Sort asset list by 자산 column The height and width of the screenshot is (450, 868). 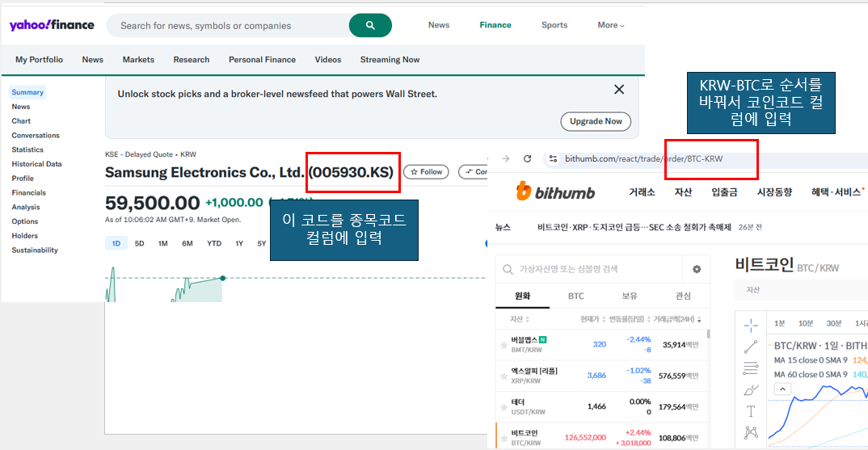pos(520,319)
